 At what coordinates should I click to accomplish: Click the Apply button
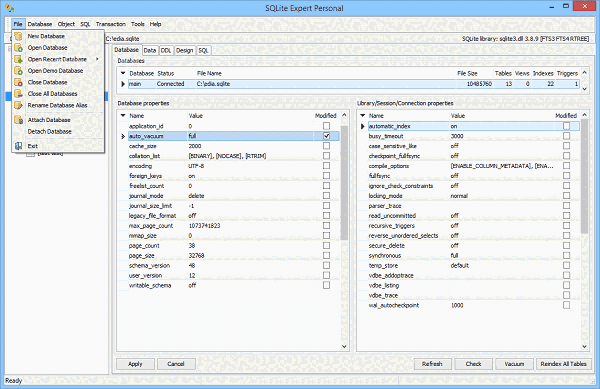tap(135, 364)
